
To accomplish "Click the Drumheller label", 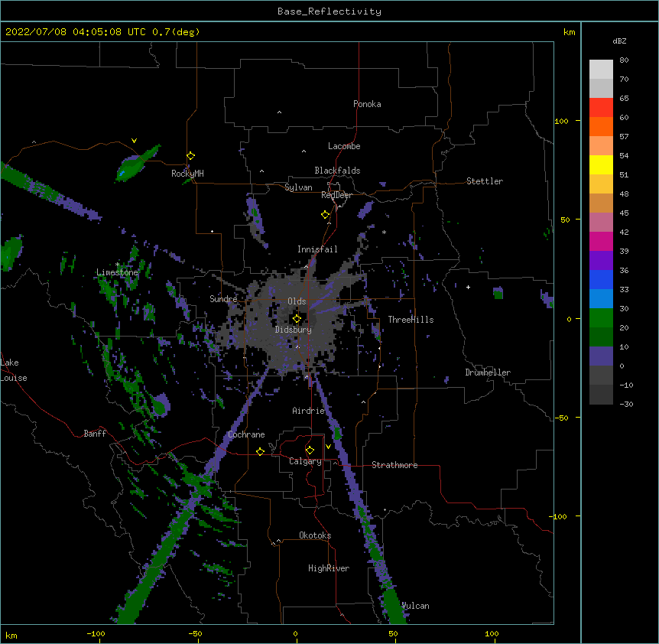I will [x=488, y=372].
